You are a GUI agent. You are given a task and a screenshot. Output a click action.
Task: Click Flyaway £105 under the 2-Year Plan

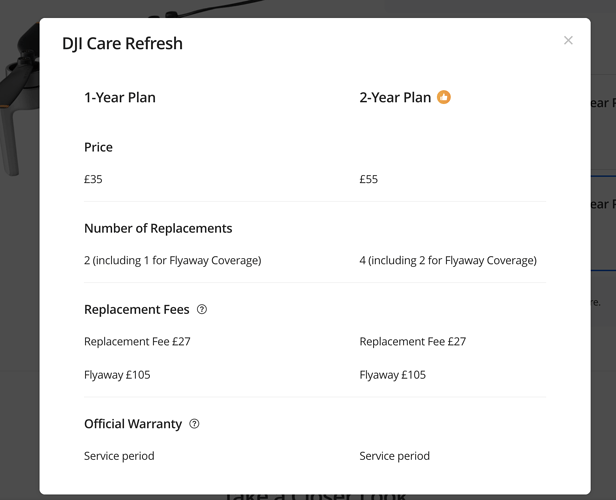[392, 375]
